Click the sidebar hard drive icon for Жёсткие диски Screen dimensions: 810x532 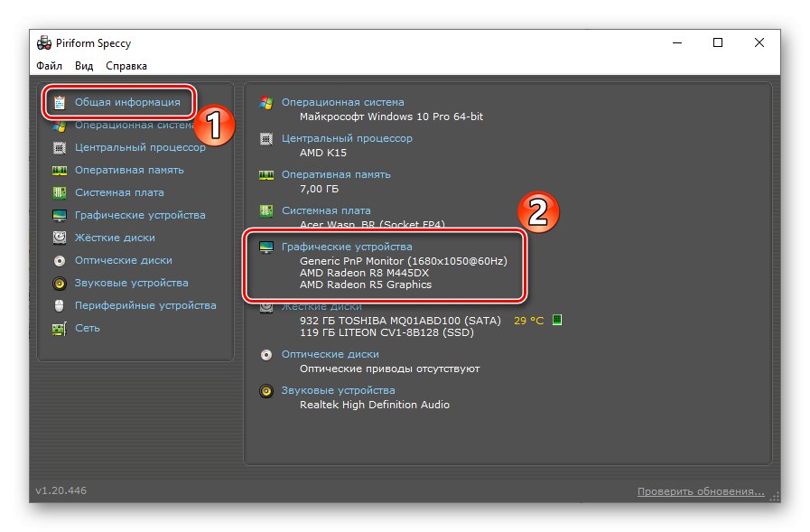click(x=60, y=238)
